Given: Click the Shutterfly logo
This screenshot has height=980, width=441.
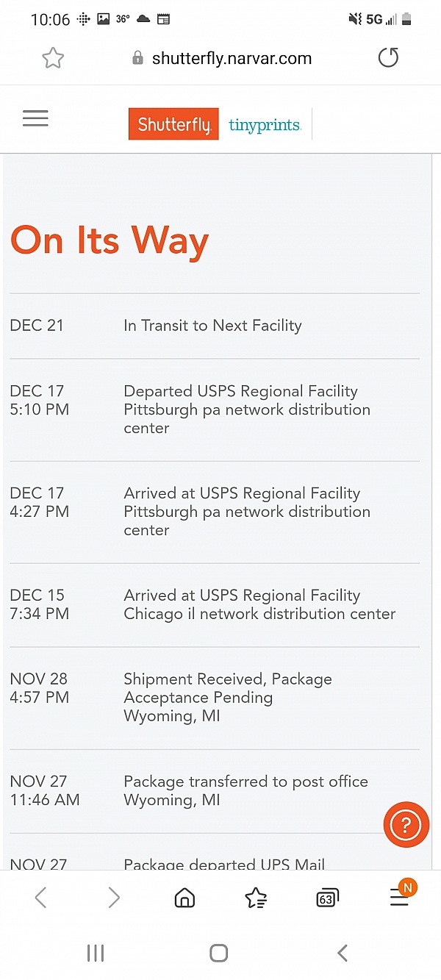Looking at the screenshot, I should (x=173, y=124).
